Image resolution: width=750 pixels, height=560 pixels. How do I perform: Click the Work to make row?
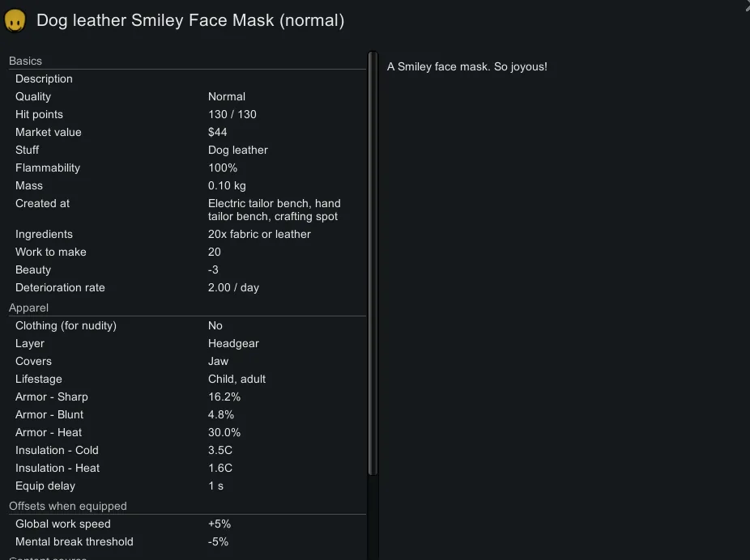coord(188,252)
